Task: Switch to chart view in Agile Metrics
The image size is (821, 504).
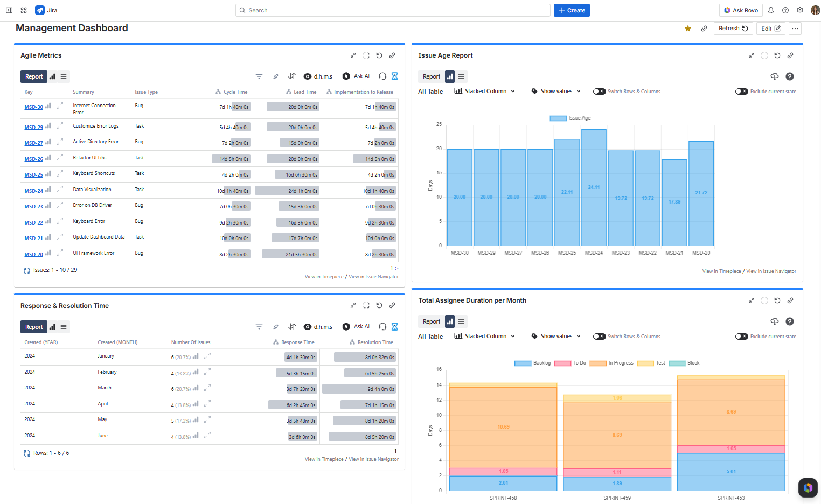Action: (53, 76)
